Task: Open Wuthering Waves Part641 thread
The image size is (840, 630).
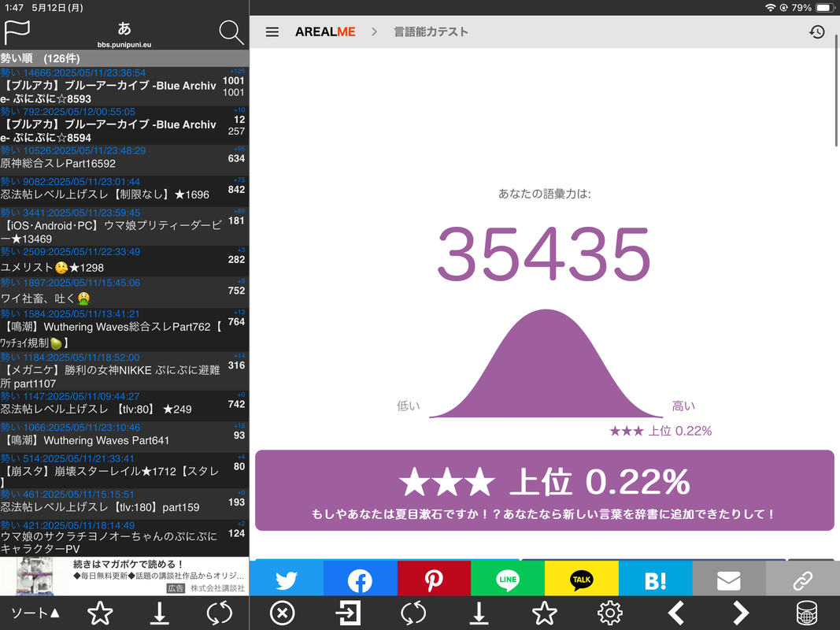Action: pyautogui.click(x=124, y=437)
